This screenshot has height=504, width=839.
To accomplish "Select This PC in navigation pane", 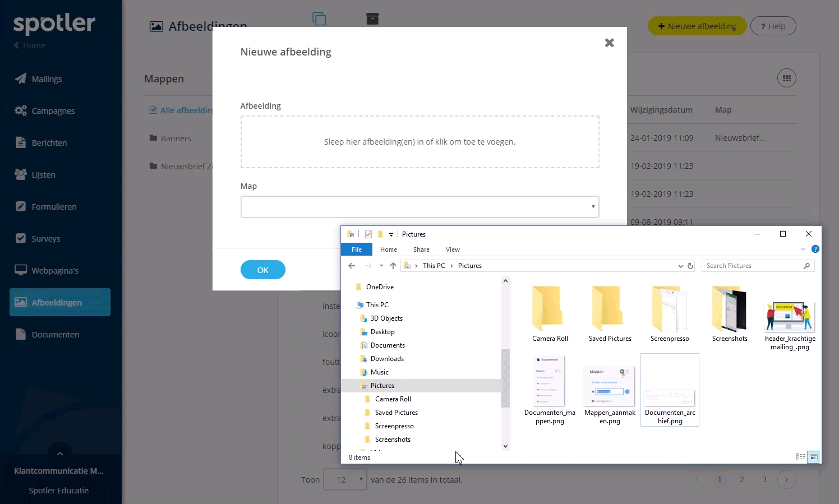I will [x=377, y=305].
